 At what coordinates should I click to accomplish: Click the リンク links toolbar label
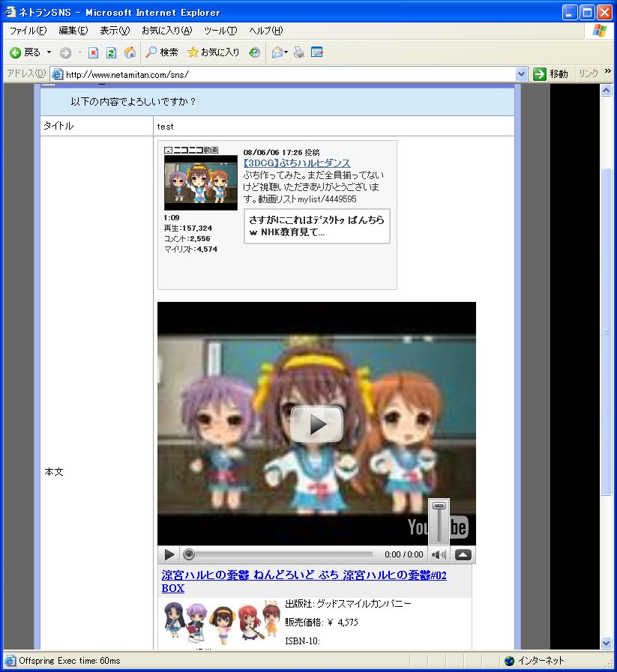[x=589, y=73]
